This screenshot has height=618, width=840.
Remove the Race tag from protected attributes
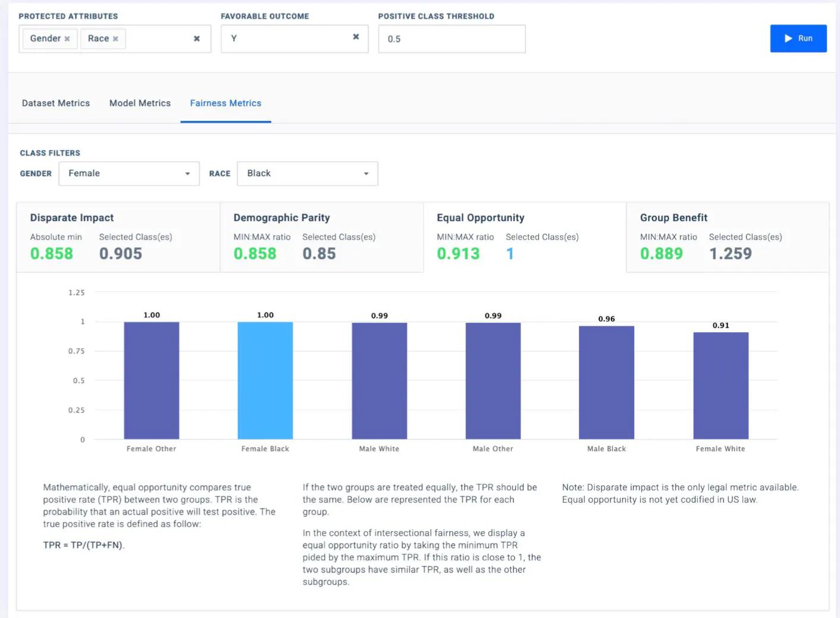(x=115, y=39)
